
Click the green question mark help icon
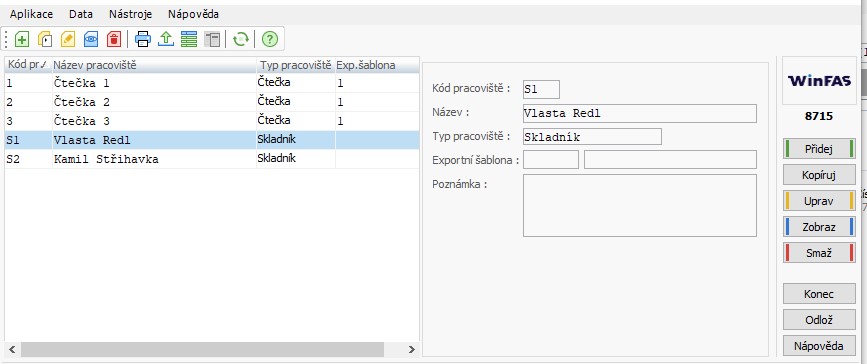[x=269, y=39]
